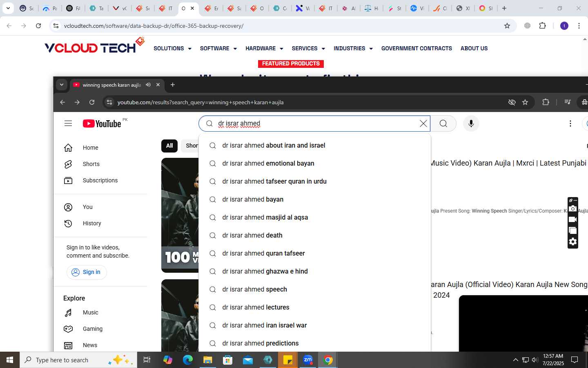
Task: Open File Explorer from the taskbar
Action: [208, 360]
